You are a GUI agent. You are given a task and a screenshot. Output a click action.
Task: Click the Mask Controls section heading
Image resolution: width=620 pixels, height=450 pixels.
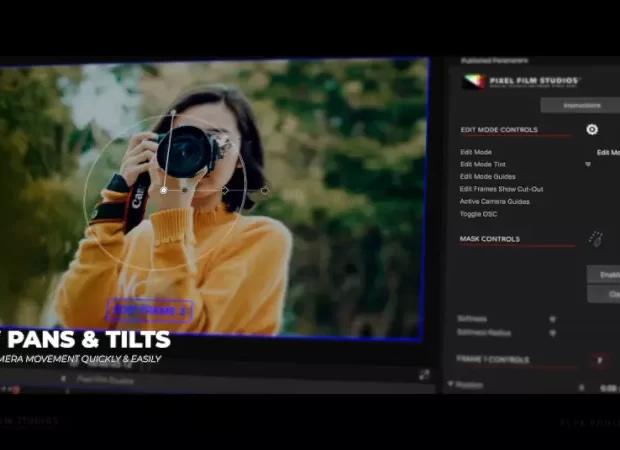click(490, 239)
